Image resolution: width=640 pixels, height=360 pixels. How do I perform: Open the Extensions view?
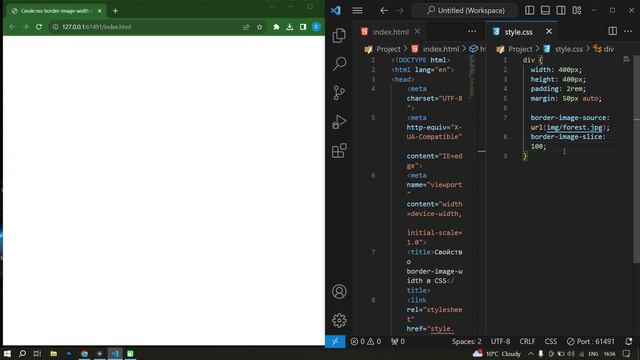click(x=339, y=151)
